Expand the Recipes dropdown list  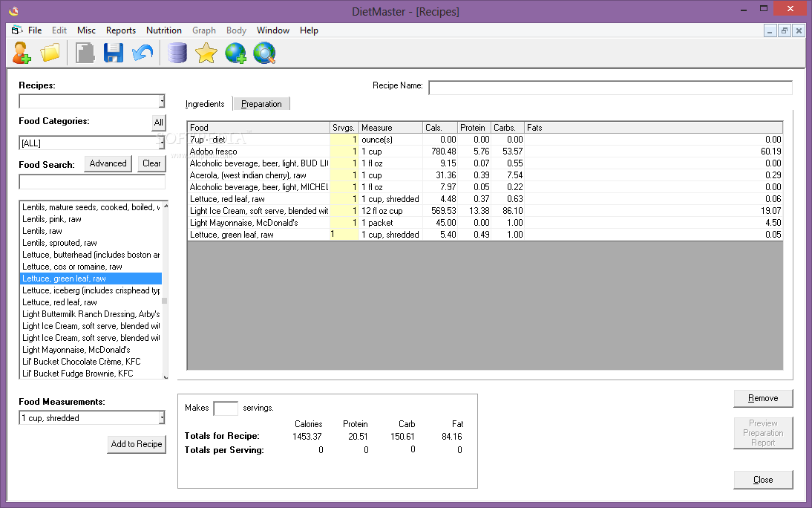click(x=161, y=102)
